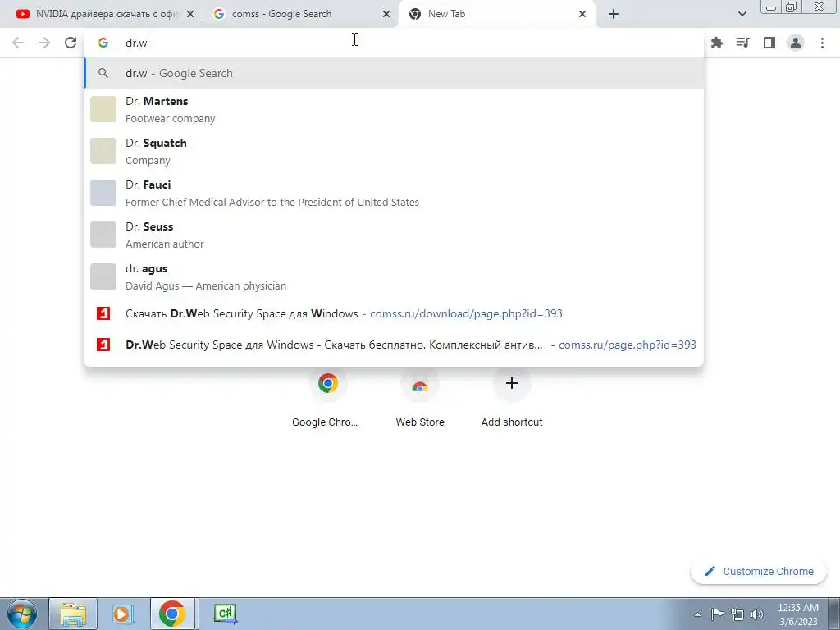The height and width of the screenshot is (630, 840).
Task: Open the Web Store shortcut tile
Action: pyautogui.click(x=419, y=399)
